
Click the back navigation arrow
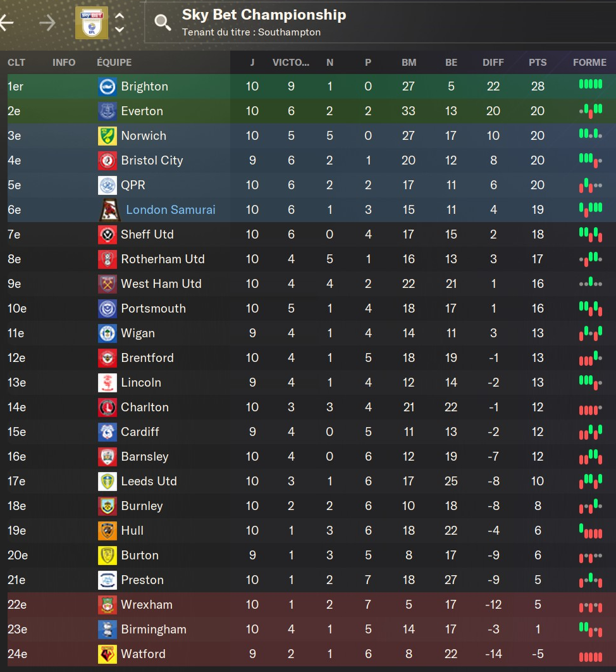7,23
